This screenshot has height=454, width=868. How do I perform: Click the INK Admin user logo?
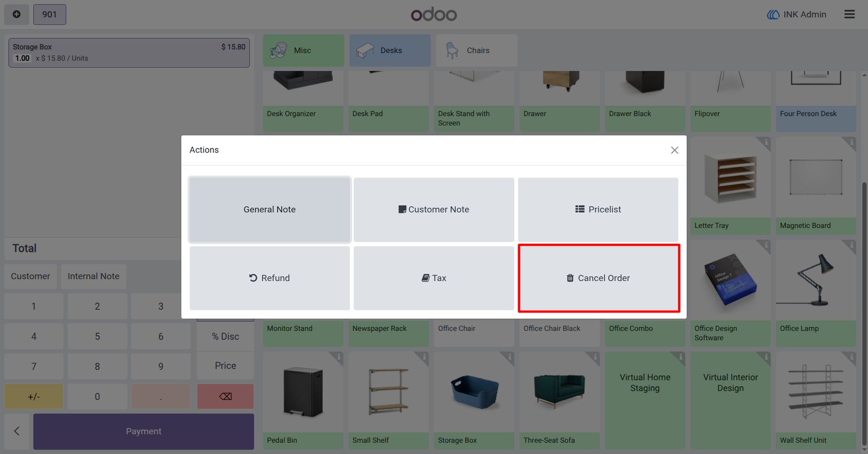pos(773,15)
